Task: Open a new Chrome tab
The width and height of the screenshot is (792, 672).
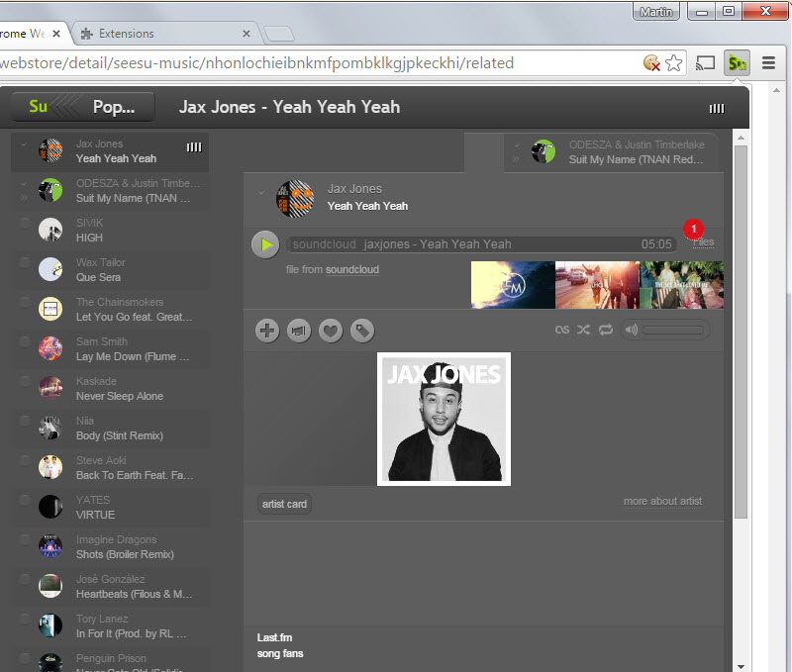Action: coord(279,34)
